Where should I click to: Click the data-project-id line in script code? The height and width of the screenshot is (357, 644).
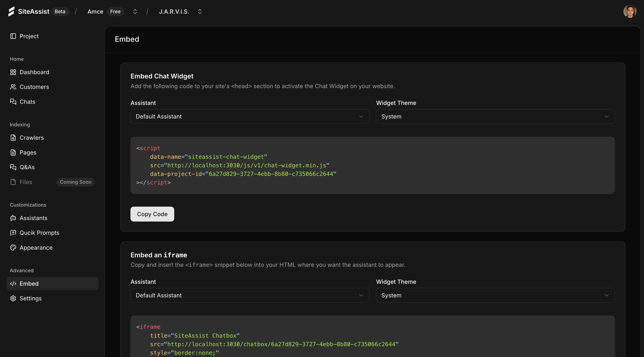click(243, 174)
